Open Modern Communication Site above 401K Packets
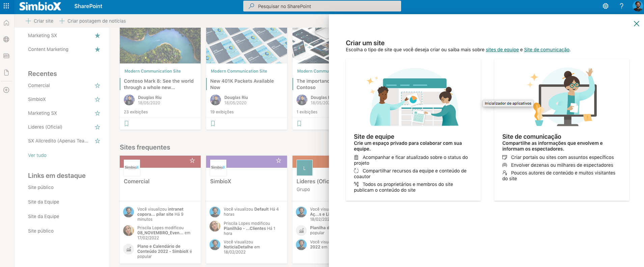The image size is (644, 267). click(239, 71)
